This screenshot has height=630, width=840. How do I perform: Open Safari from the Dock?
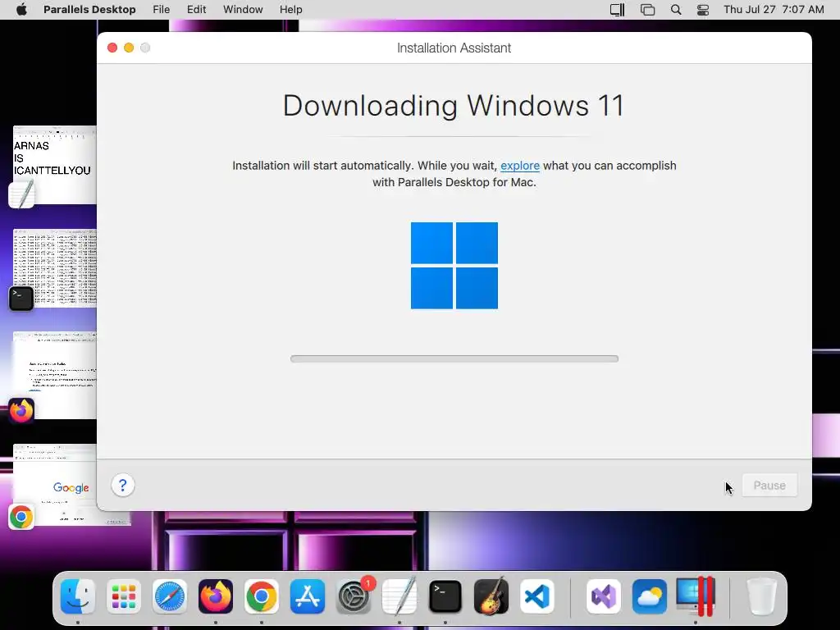coord(170,596)
